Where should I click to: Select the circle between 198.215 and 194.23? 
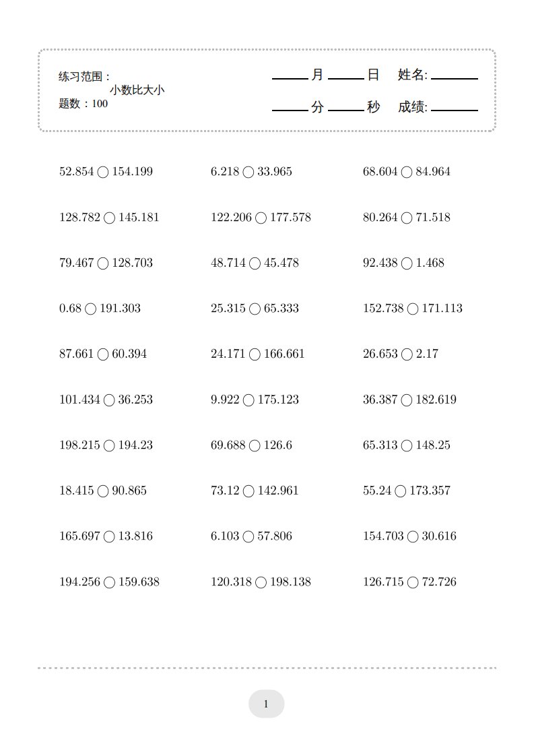(110, 446)
